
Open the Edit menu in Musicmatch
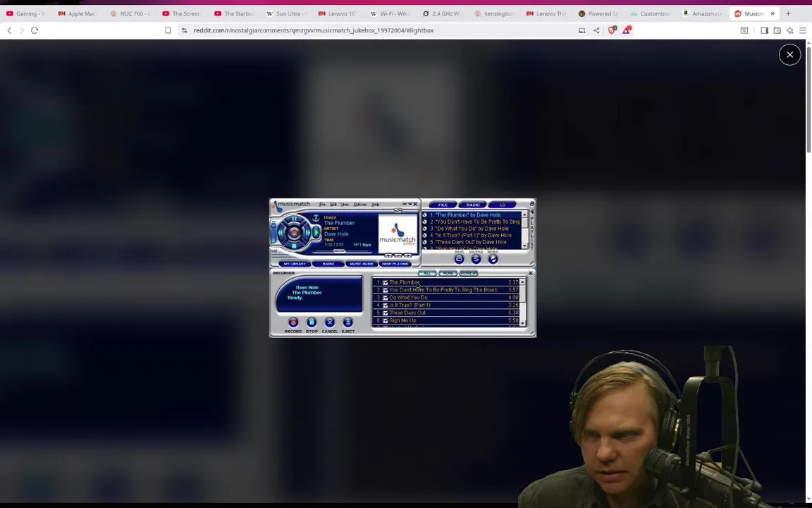333,204
